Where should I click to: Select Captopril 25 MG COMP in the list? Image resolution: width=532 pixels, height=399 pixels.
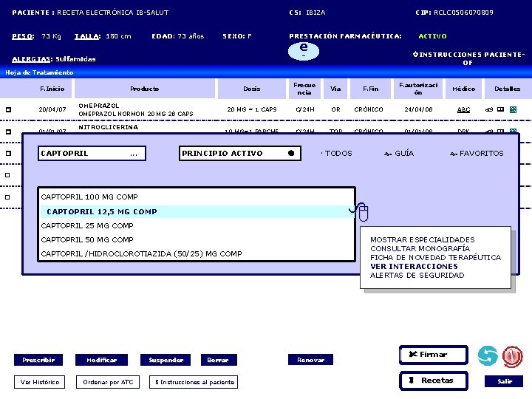coord(87,225)
